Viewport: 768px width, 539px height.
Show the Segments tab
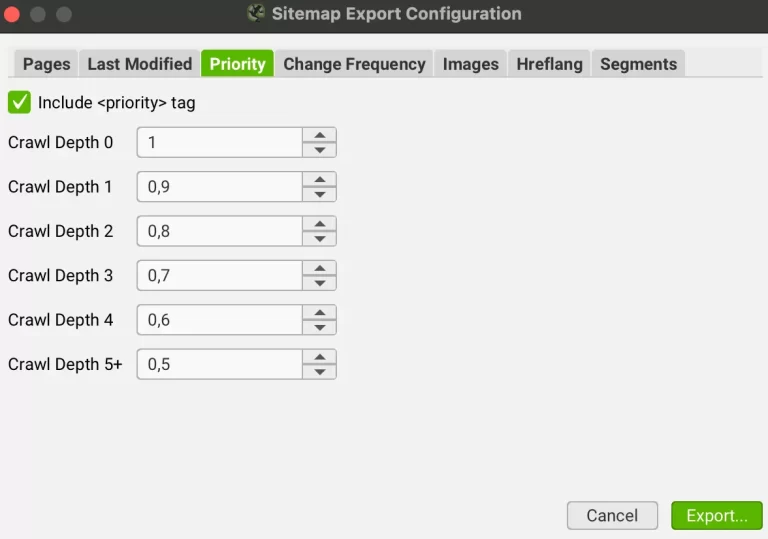638,64
